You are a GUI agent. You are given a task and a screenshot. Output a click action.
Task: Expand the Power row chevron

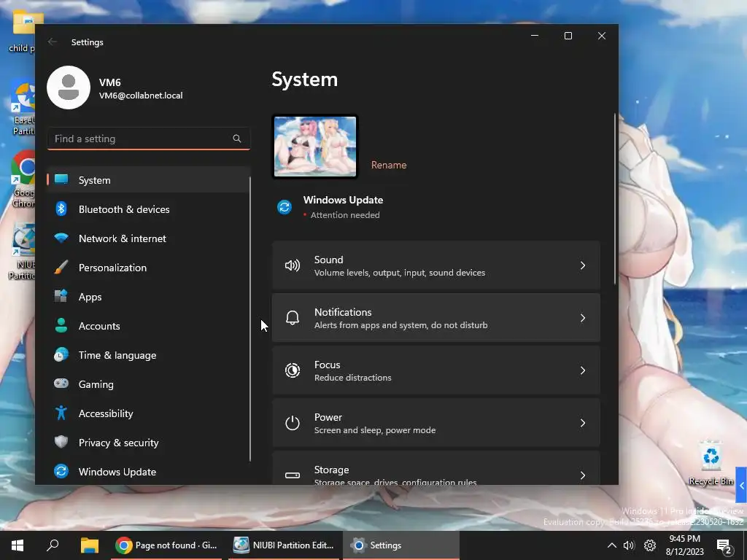pyautogui.click(x=583, y=422)
